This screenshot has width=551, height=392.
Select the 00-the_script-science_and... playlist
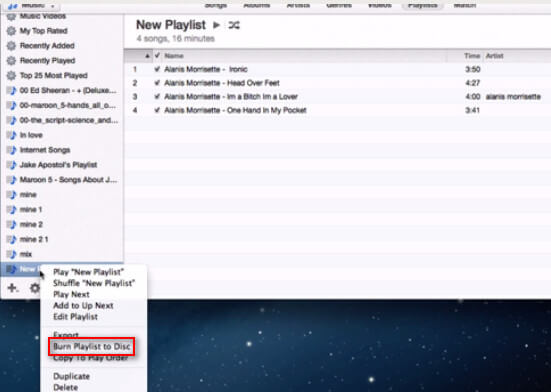(69, 120)
